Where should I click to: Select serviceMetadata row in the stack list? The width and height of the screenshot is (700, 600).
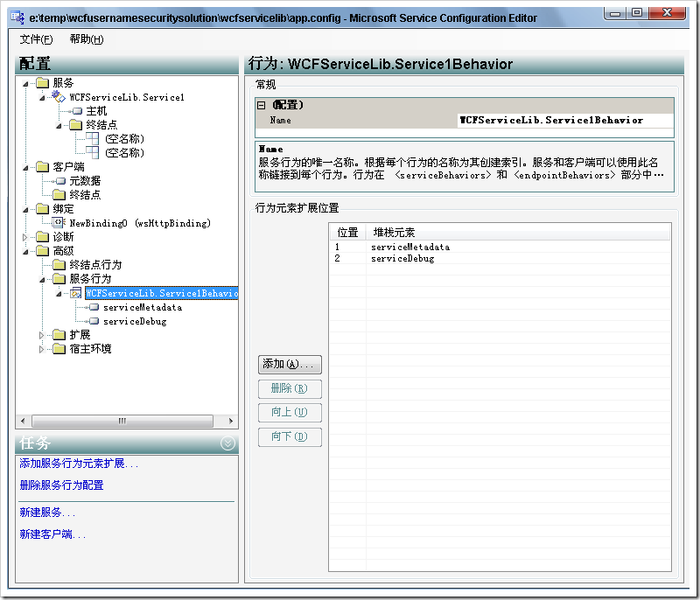click(500, 248)
